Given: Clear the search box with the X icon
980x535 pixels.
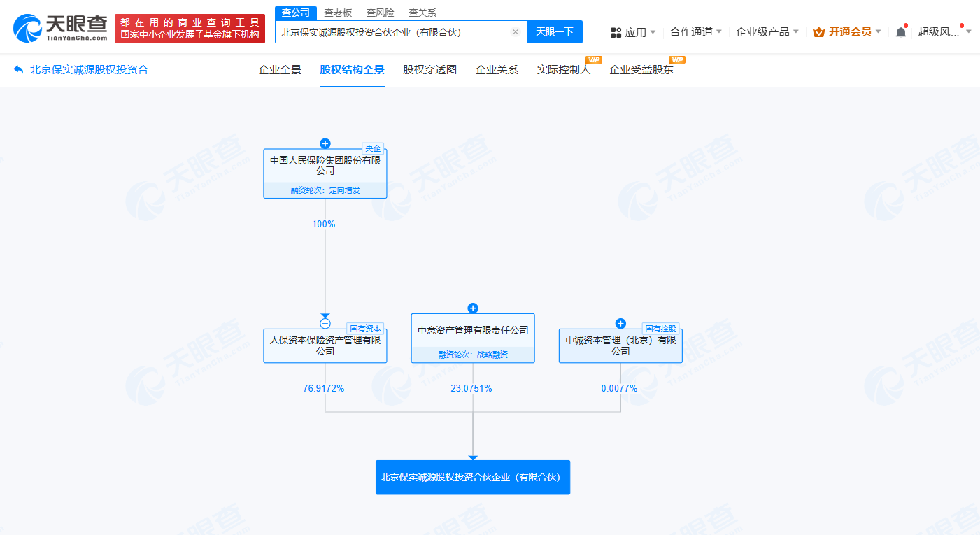Looking at the screenshot, I should 516,32.
